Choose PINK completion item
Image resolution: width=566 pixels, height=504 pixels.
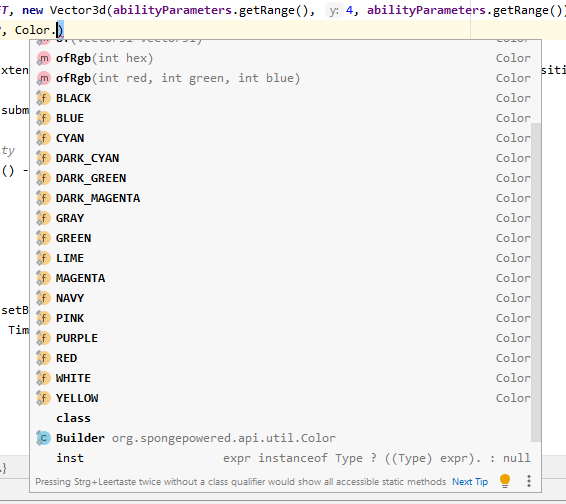coord(283,318)
